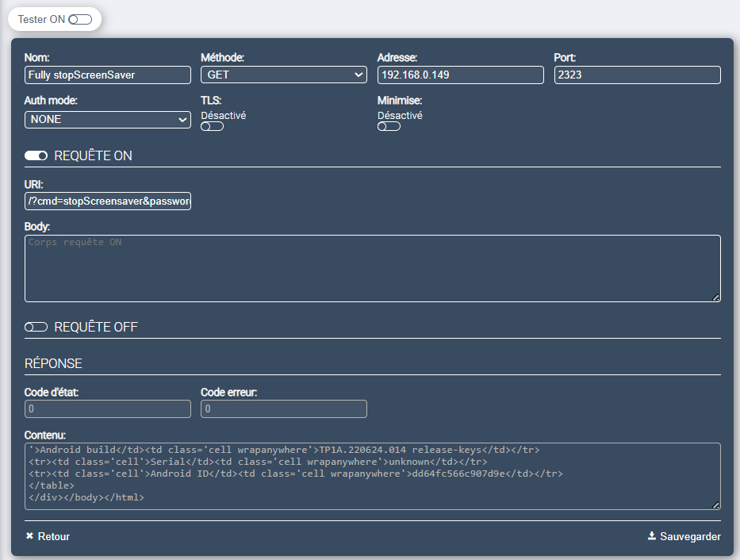
Task: Click the Sauvegarder button
Action: pos(684,536)
